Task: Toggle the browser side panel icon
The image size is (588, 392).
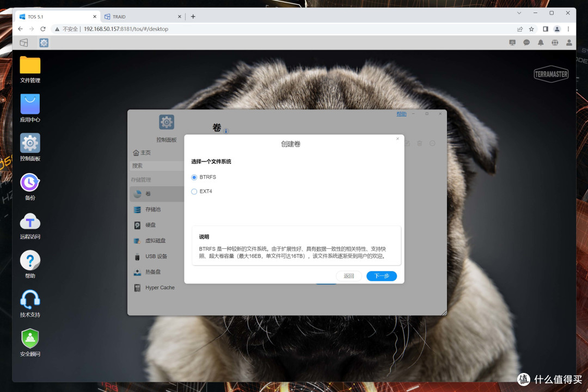Action: click(546, 29)
